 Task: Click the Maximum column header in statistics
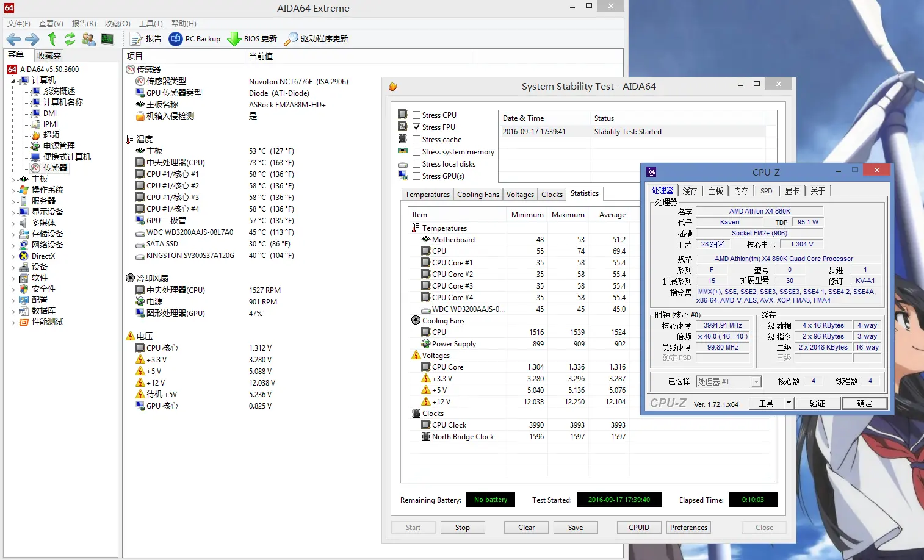[x=568, y=215]
